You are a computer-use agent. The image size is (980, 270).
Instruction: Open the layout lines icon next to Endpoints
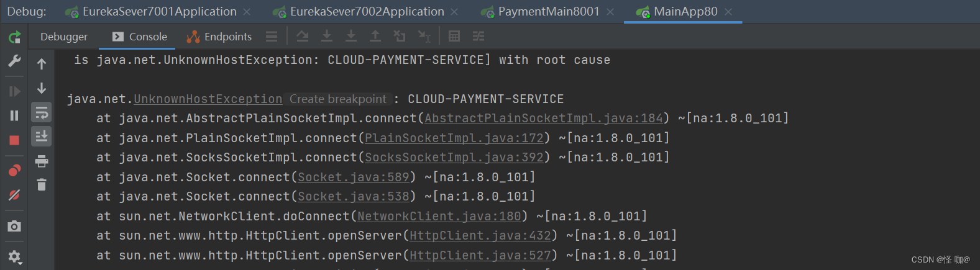click(x=272, y=37)
